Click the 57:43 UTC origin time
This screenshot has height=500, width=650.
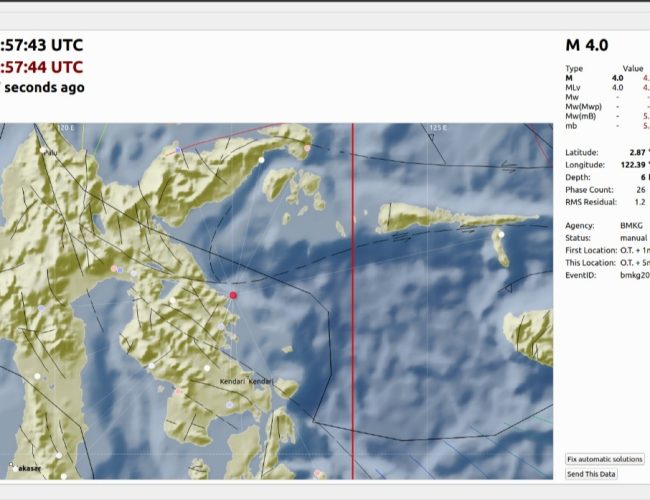(x=41, y=45)
